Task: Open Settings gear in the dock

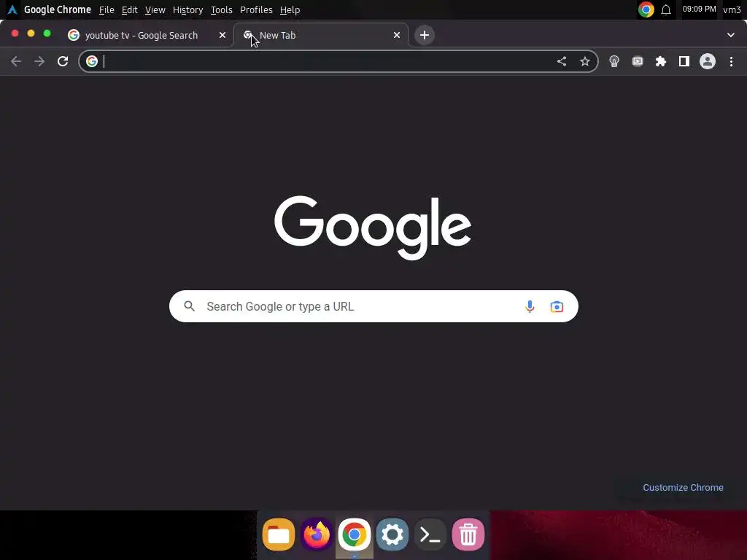Action: pyautogui.click(x=392, y=534)
